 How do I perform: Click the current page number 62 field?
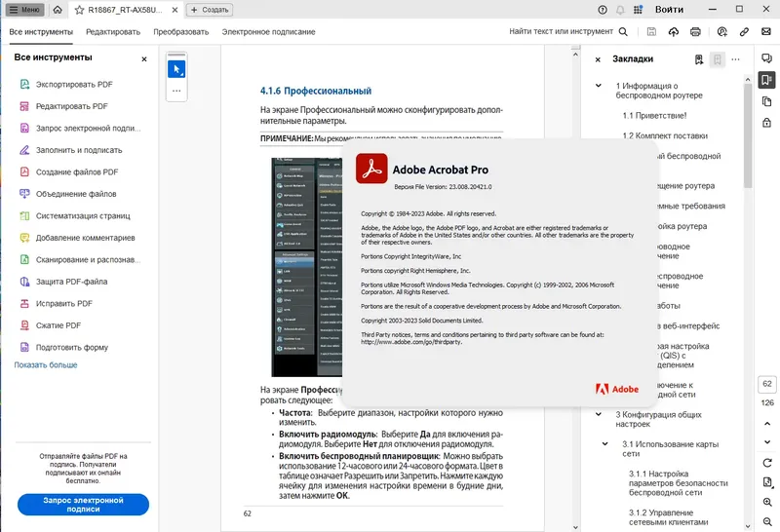coord(767,384)
